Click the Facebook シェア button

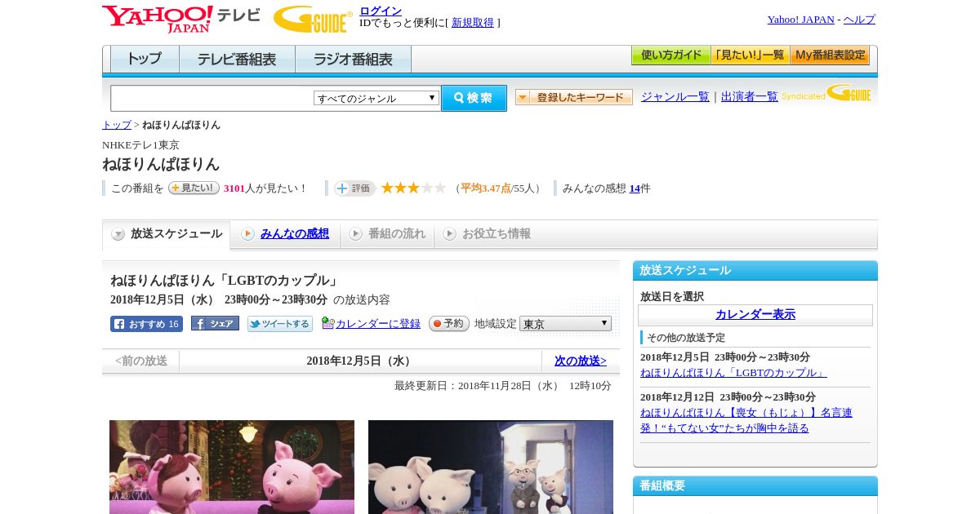pos(215,324)
